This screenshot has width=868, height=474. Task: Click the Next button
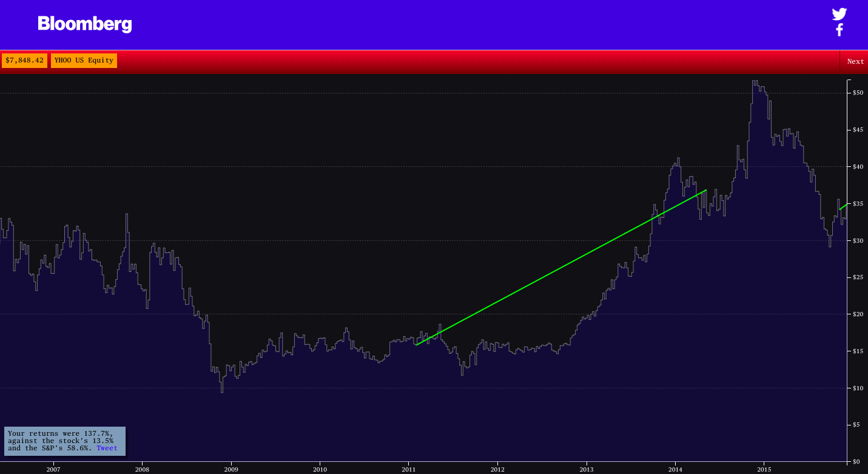[855, 61]
